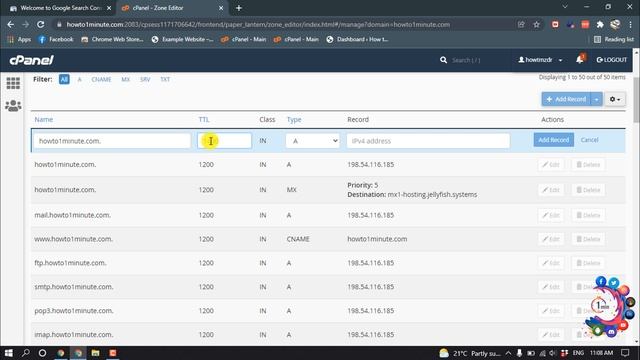This screenshot has width=640, height=360.
Task: Click the search magnifier icon in cPanel header
Action: 443,60
